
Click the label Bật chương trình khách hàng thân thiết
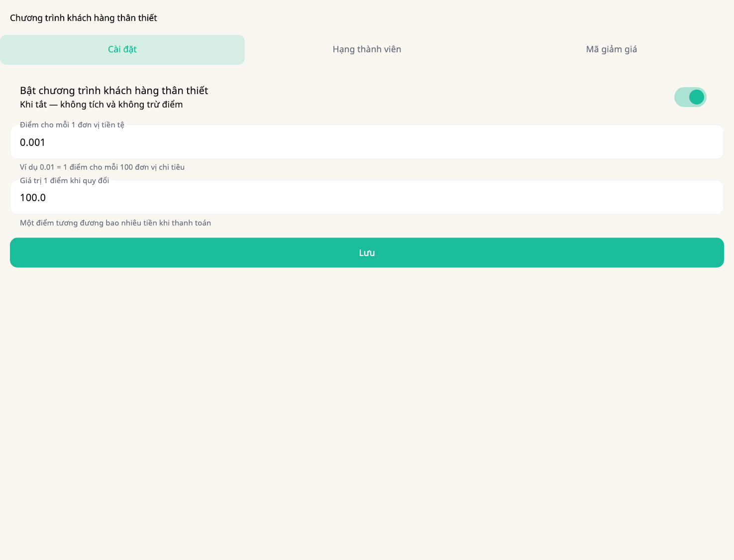click(114, 91)
